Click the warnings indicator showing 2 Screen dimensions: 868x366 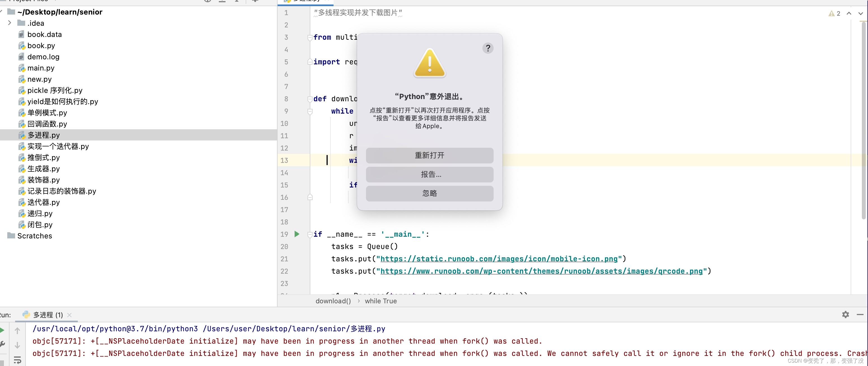834,13
